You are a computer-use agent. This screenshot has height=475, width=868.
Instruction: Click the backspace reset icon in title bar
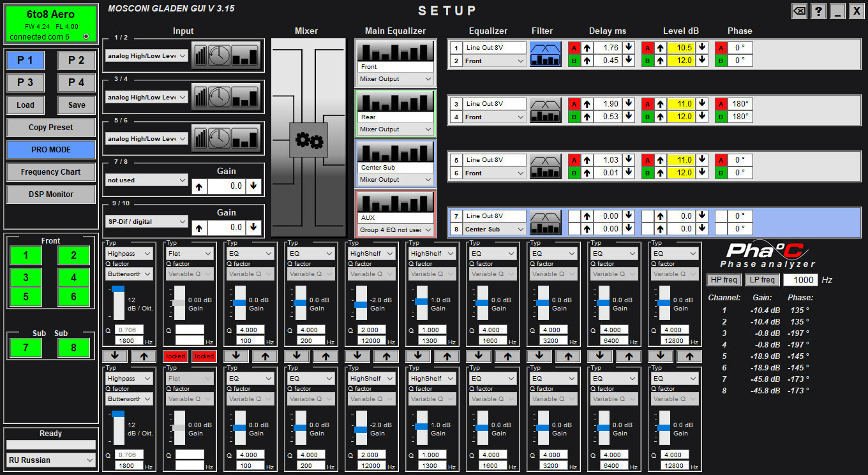click(799, 11)
